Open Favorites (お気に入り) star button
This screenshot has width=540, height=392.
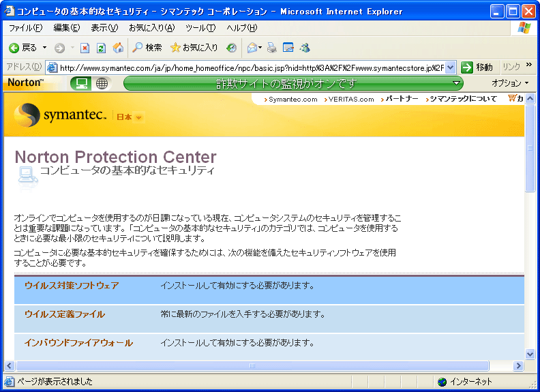pyautogui.click(x=194, y=48)
